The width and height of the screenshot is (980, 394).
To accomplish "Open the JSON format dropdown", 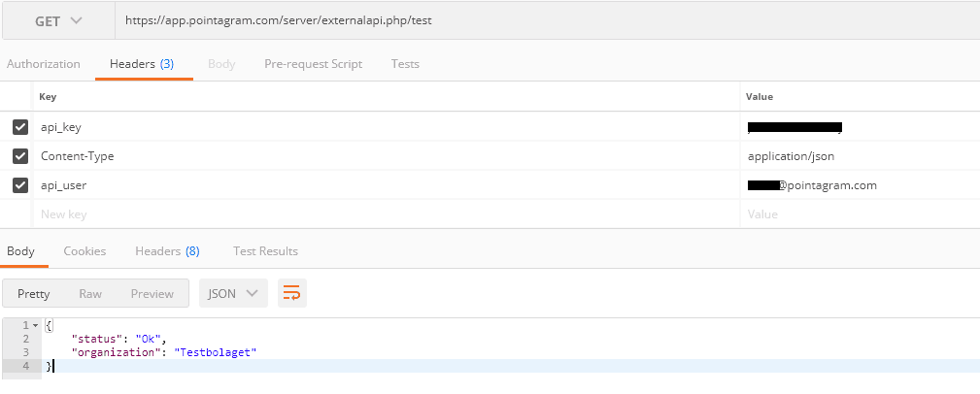I will (233, 293).
